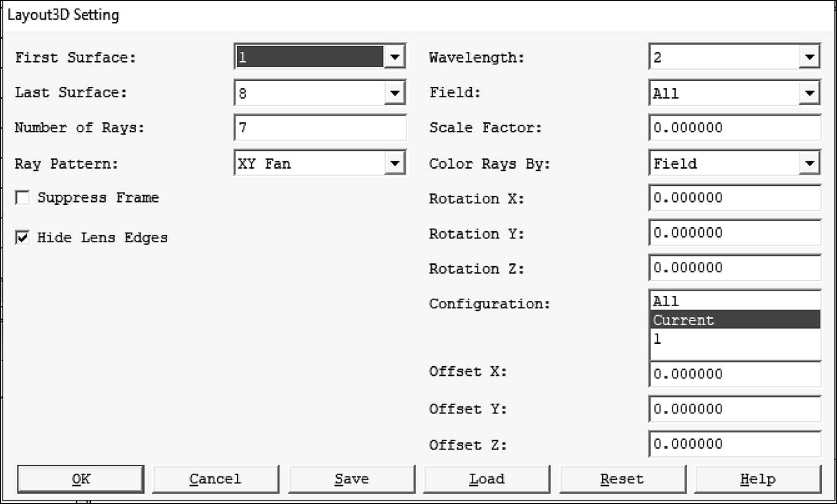Enable the Suppress Frame checkbox
The height and width of the screenshot is (504, 837).
[x=23, y=198]
